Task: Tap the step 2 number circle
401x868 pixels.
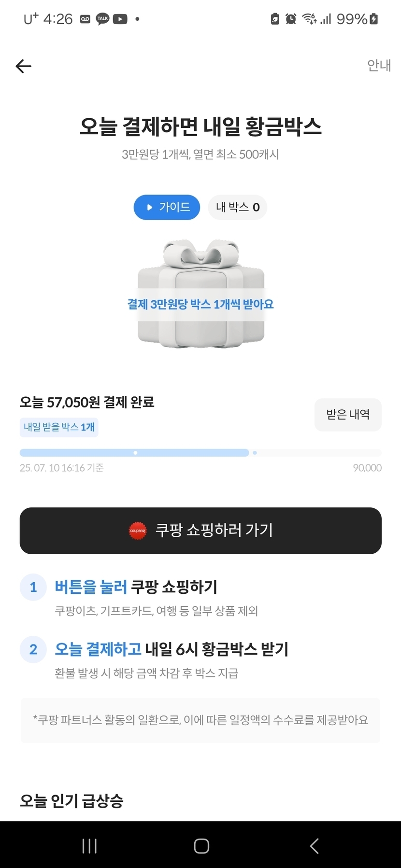Action: click(33, 649)
